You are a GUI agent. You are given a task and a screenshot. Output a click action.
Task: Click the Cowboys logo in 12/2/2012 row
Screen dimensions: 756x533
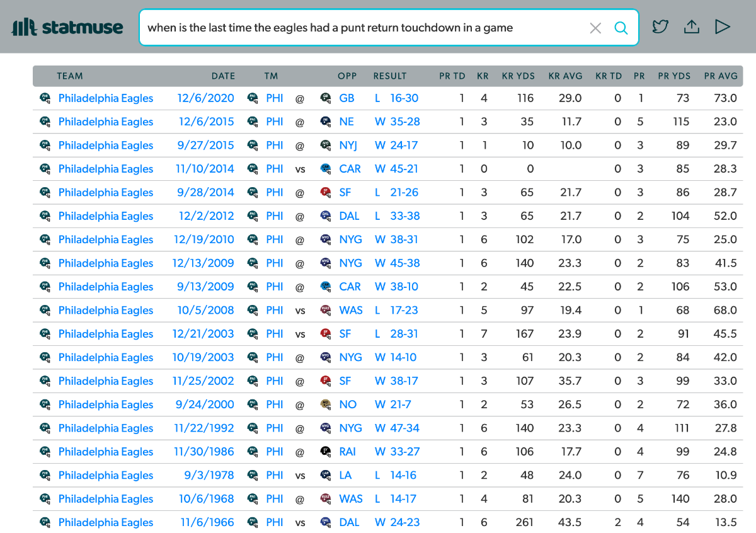pos(326,216)
